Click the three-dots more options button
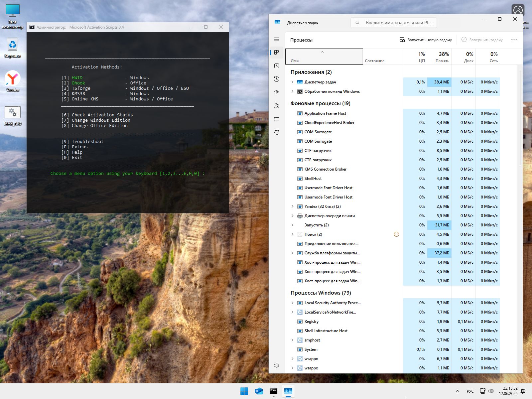 514,40
